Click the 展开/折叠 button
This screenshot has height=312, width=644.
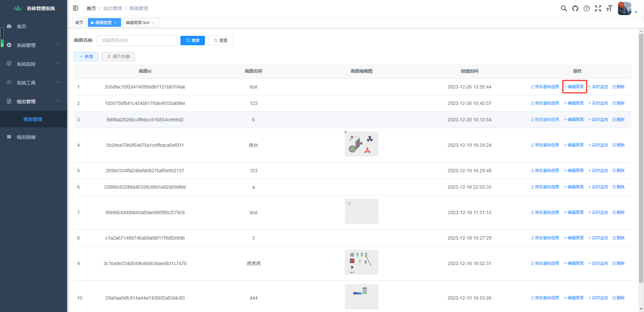coord(118,57)
